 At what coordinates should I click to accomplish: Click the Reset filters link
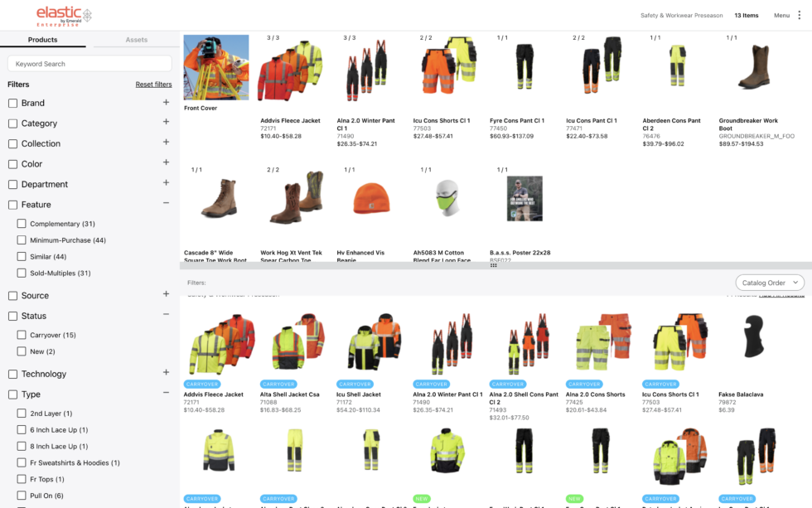pyautogui.click(x=154, y=84)
